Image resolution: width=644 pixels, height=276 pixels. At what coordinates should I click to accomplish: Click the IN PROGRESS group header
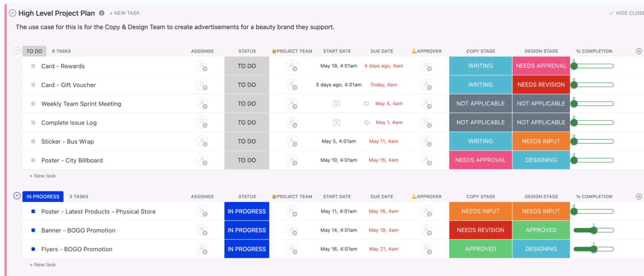pyautogui.click(x=43, y=196)
